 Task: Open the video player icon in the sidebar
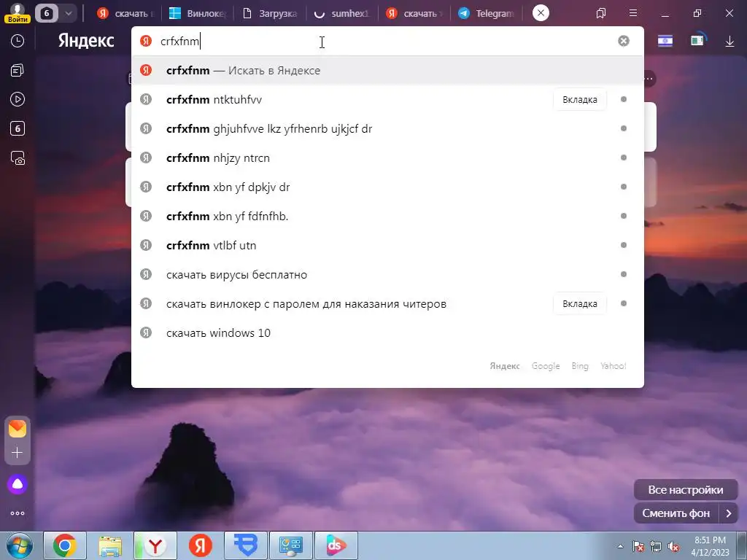18,99
